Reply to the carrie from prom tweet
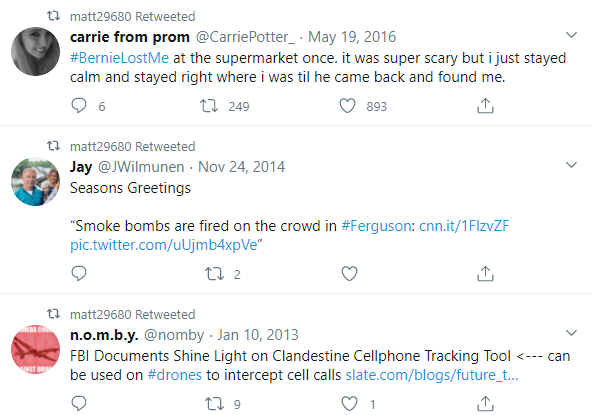This screenshot has height=415, width=592. point(79,106)
